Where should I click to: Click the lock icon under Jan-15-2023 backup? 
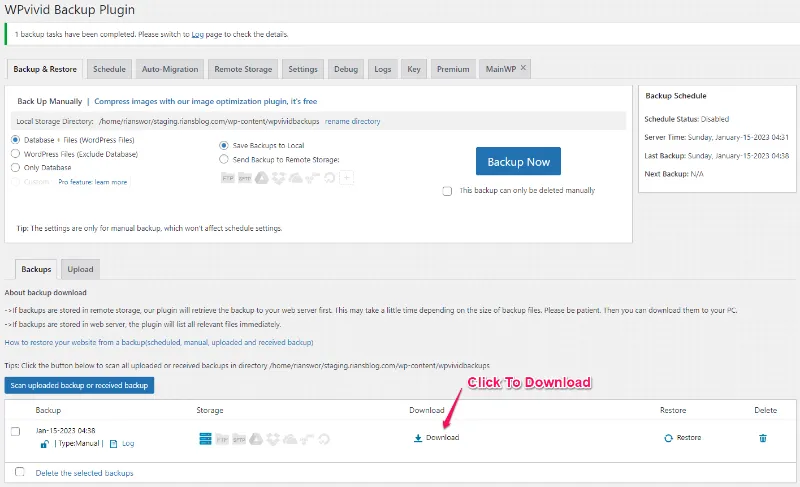[45, 444]
